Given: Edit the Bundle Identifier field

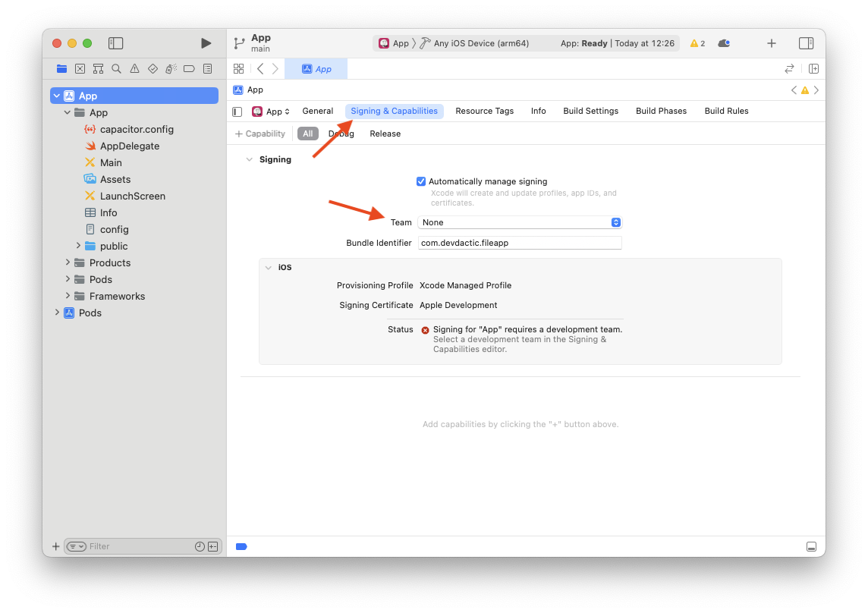Looking at the screenshot, I should 520,243.
